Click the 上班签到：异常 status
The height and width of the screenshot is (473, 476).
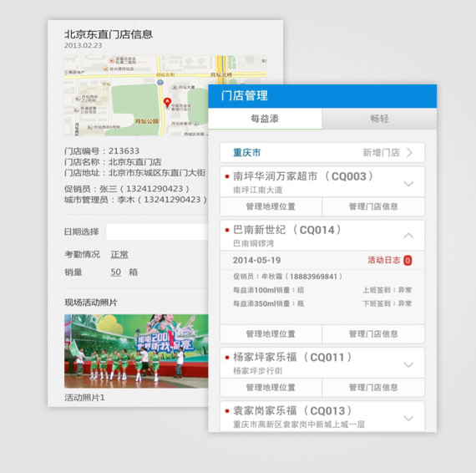point(387,290)
